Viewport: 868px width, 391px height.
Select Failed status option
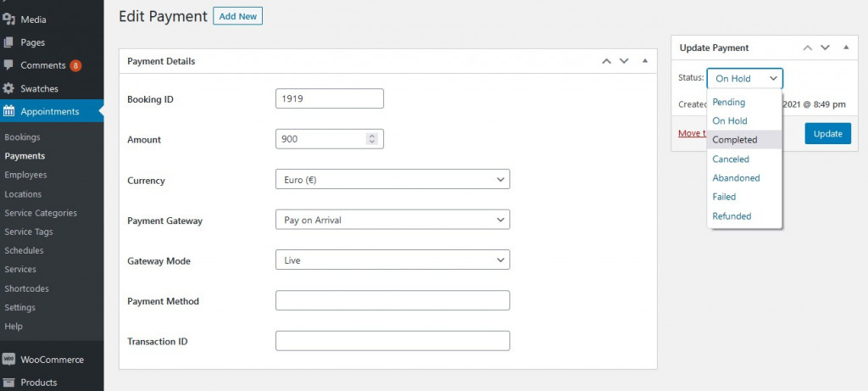(744, 197)
